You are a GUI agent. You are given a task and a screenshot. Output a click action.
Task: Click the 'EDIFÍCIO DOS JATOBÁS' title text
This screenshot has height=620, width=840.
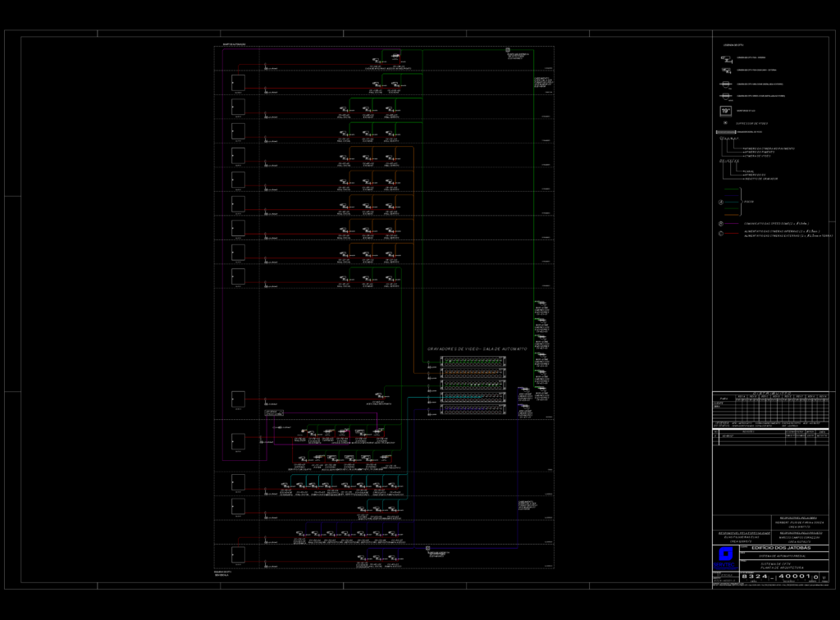point(781,548)
